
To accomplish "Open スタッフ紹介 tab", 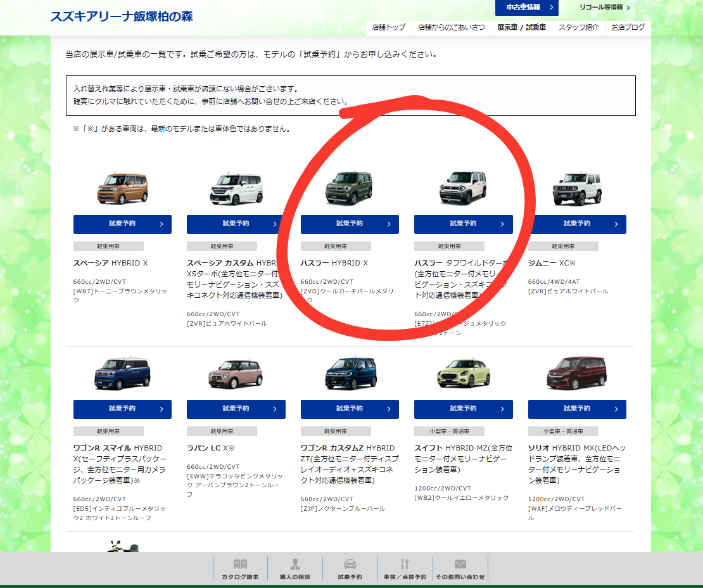I will (578, 27).
